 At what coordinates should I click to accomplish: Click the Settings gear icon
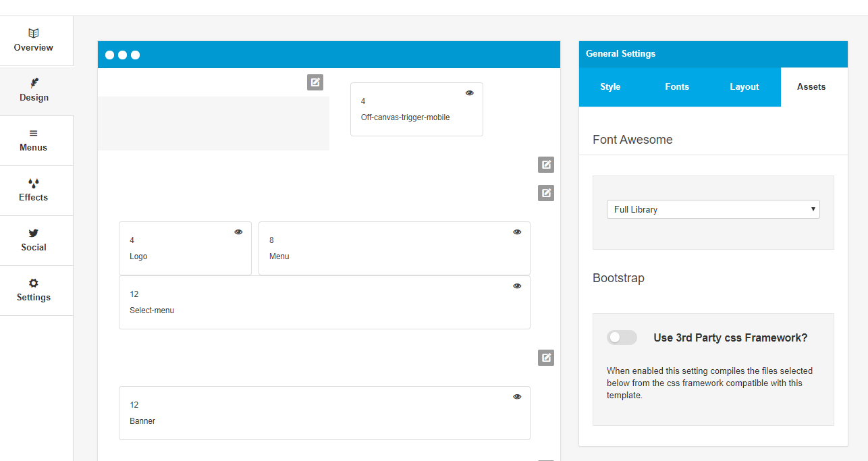pos(34,283)
